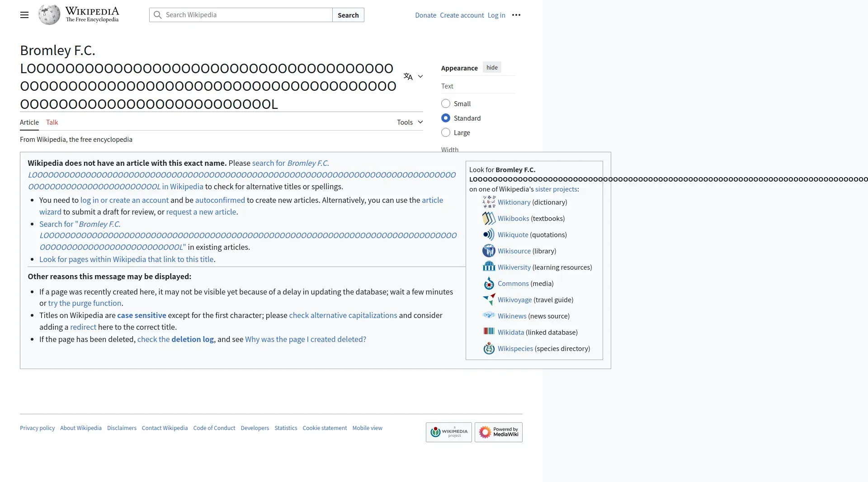This screenshot has width=868, height=482.
Task: Expand the Tools dropdown
Action: (x=410, y=122)
